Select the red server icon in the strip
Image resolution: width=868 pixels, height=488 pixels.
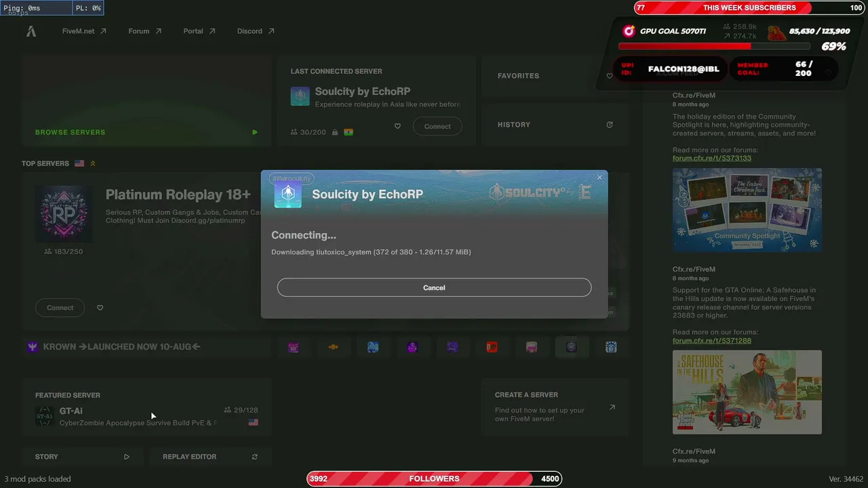[492, 347]
